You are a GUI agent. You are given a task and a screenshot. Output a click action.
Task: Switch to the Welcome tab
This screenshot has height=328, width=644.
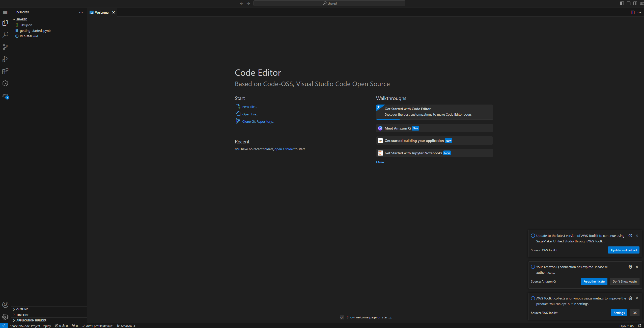pos(102,12)
